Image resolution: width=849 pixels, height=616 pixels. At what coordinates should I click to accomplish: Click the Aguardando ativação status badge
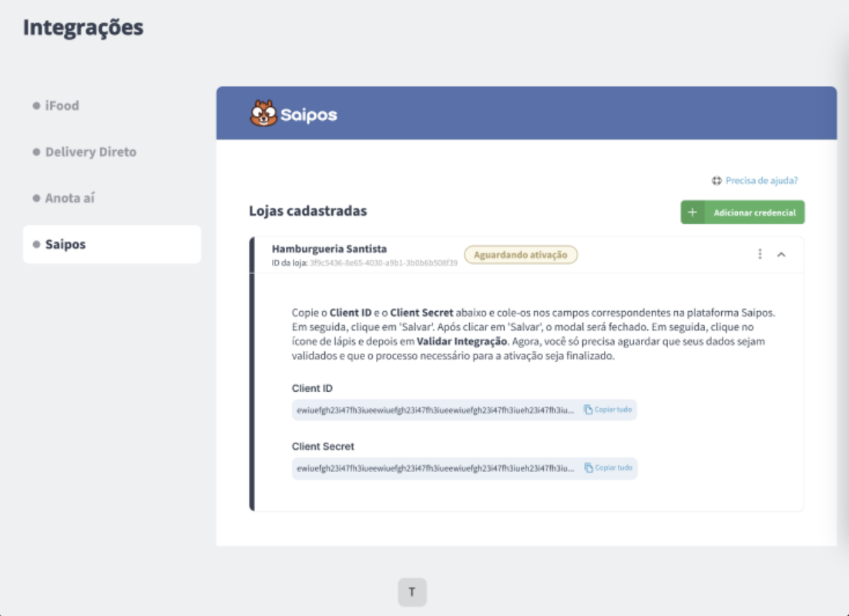pyautogui.click(x=520, y=255)
